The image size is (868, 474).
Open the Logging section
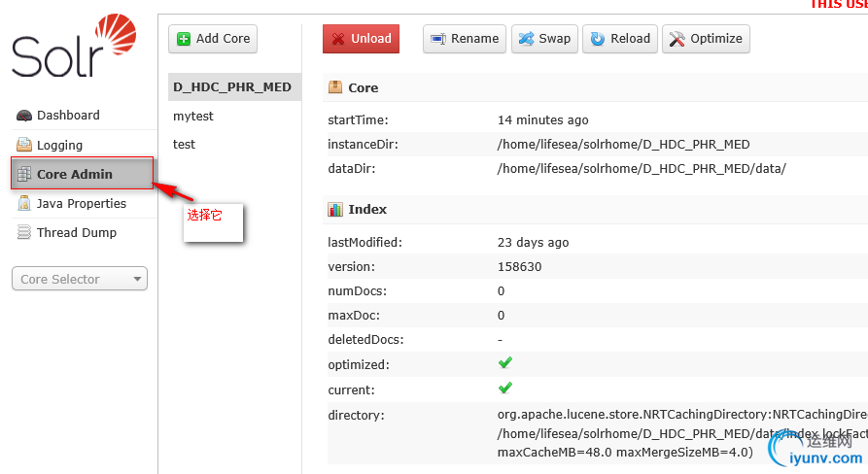pos(59,145)
